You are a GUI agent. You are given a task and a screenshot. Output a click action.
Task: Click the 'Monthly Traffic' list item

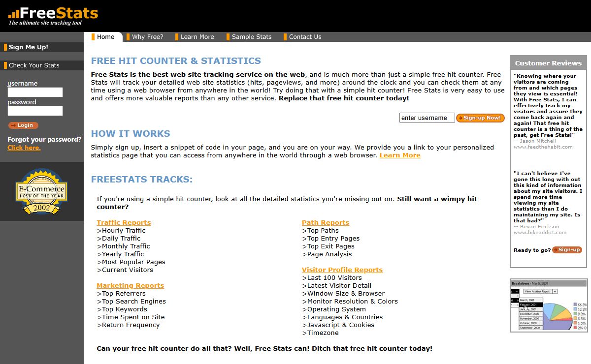coord(123,246)
